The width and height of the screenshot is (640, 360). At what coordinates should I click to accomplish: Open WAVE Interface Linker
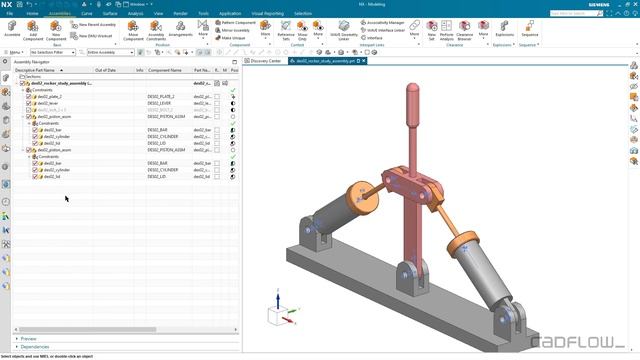383,30
